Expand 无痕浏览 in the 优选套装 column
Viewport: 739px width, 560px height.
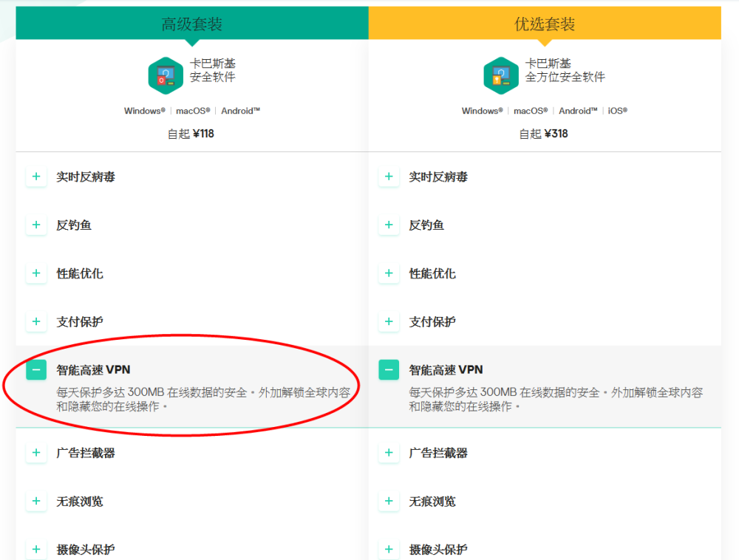tap(389, 501)
